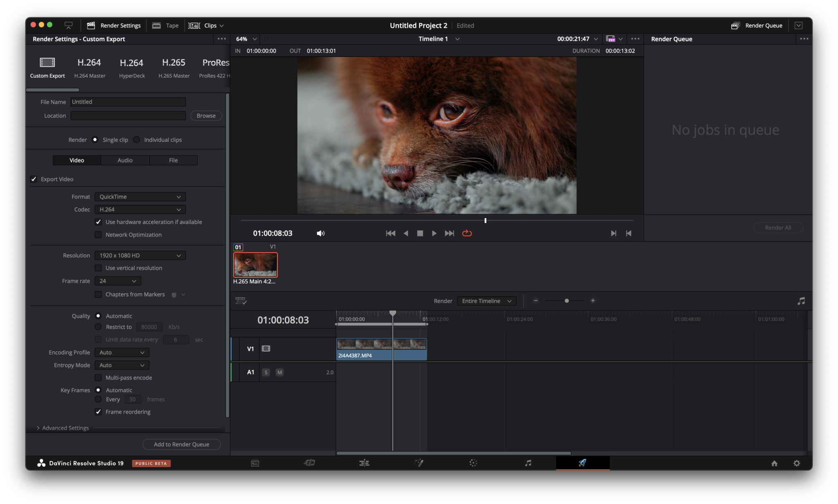Toggle hardware acceleration checkbox
This screenshot has width=838, height=504.
click(98, 222)
